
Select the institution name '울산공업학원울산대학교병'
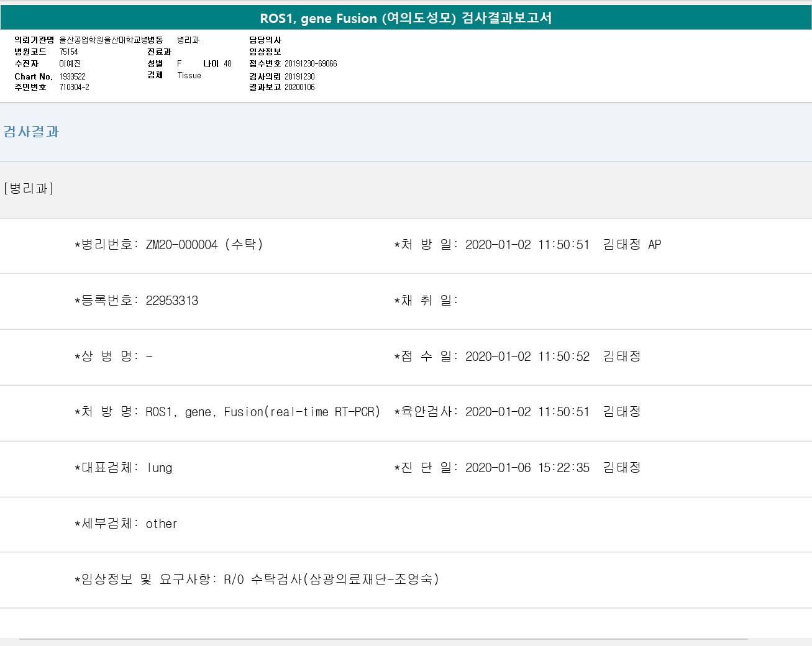pos(103,40)
